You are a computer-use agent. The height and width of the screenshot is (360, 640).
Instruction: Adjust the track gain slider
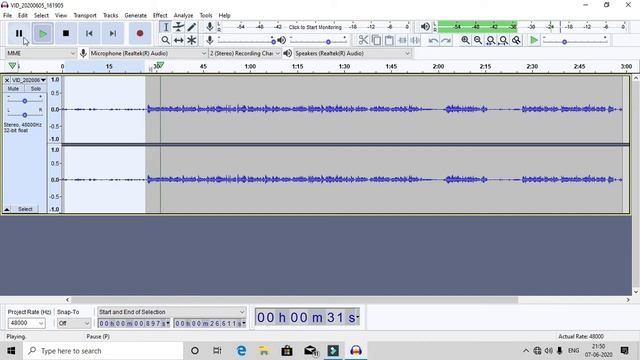24,101
